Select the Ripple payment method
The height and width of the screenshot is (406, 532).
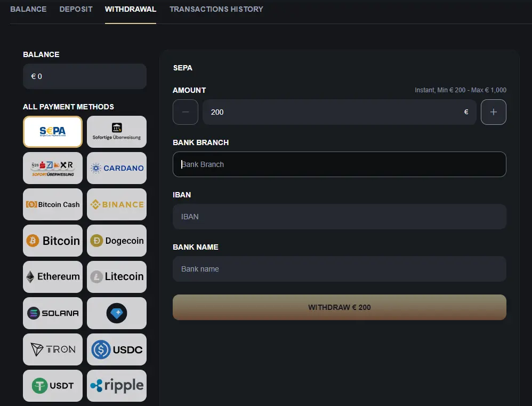[x=117, y=386]
